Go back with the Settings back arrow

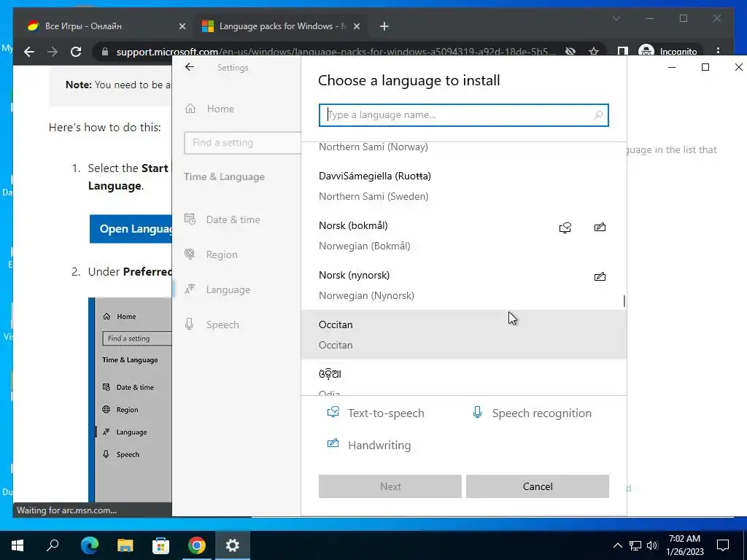(190, 67)
